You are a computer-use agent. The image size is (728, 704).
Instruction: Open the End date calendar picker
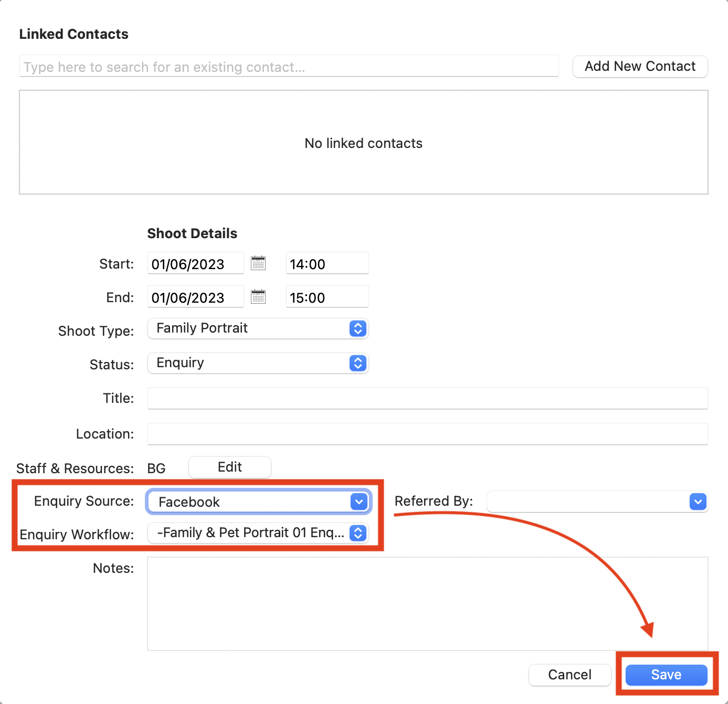click(258, 296)
